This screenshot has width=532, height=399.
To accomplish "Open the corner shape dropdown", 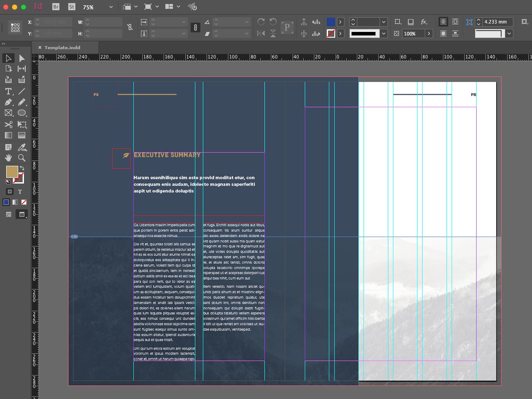I will tap(509, 34).
